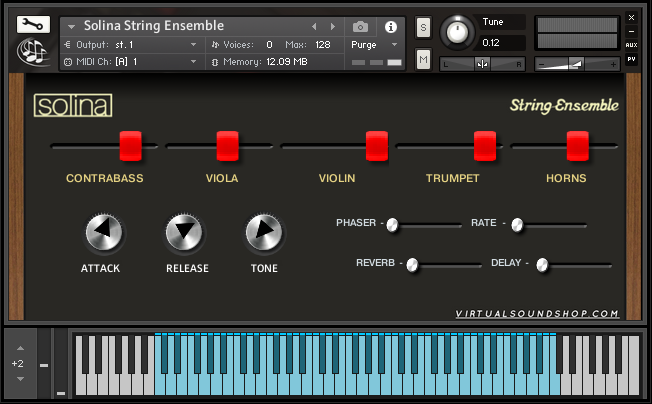The width and height of the screenshot is (652, 404).
Task: Toggle the red Contrabass switch
Action: click(131, 146)
